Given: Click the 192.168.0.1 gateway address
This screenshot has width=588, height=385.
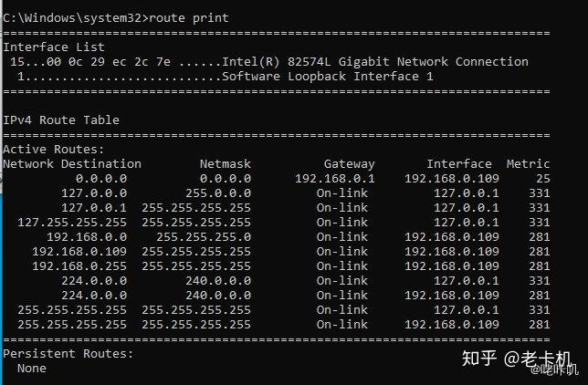Looking at the screenshot, I should (x=334, y=178).
